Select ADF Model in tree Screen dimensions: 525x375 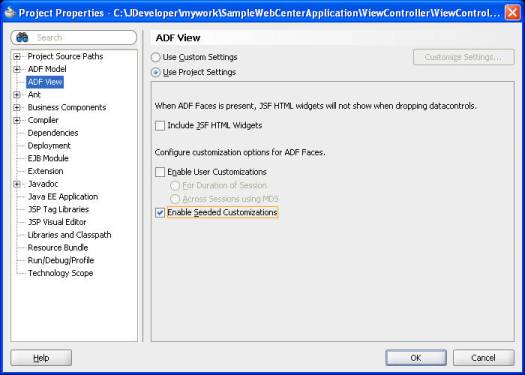(47, 69)
